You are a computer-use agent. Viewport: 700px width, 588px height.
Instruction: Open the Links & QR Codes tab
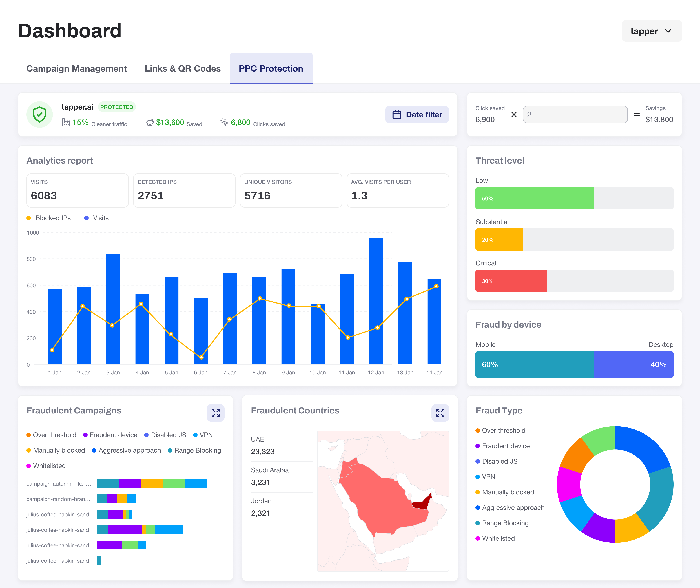pyautogui.click(x=183, y=69)
